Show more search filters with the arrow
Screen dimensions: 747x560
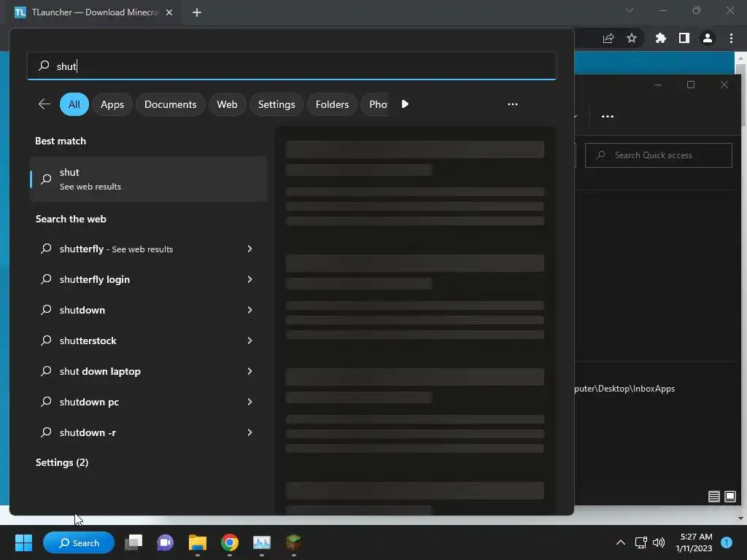(x=405, y=104)
